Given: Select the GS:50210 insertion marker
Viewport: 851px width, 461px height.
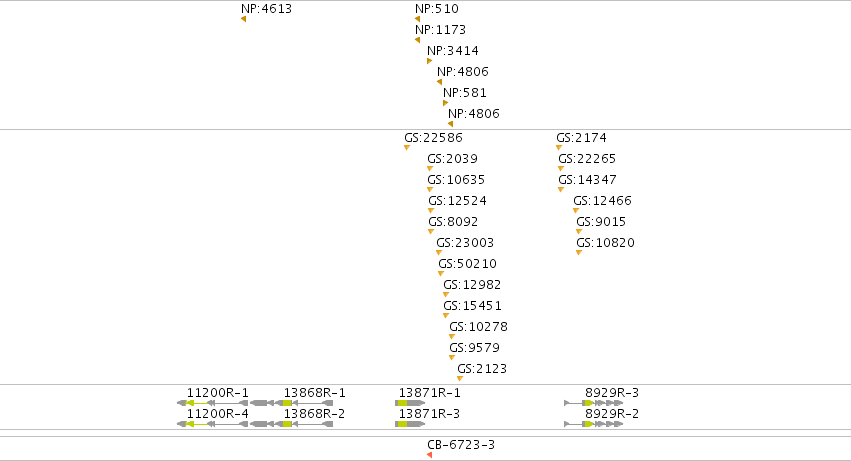Looking at the screenshot, I should click(441, 274).
